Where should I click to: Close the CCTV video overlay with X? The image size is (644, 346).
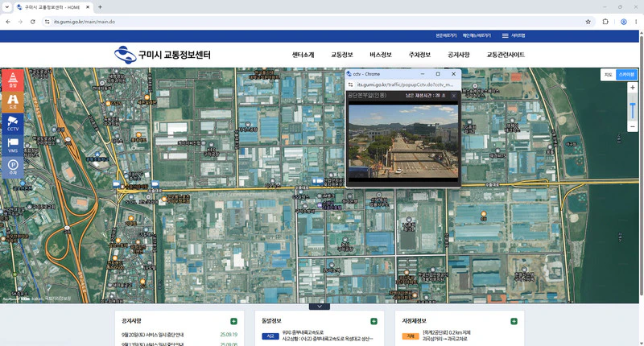coord(454,96)
